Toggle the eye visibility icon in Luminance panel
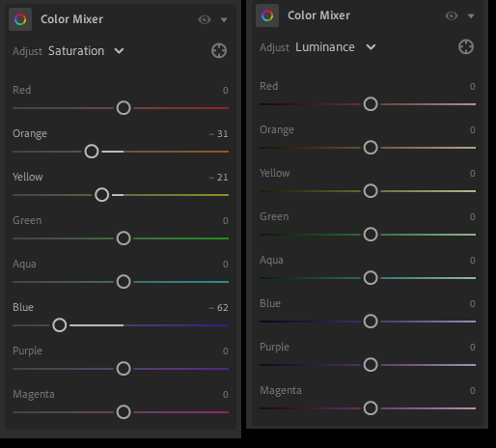 pyautogui.click(x=452, y=15)
